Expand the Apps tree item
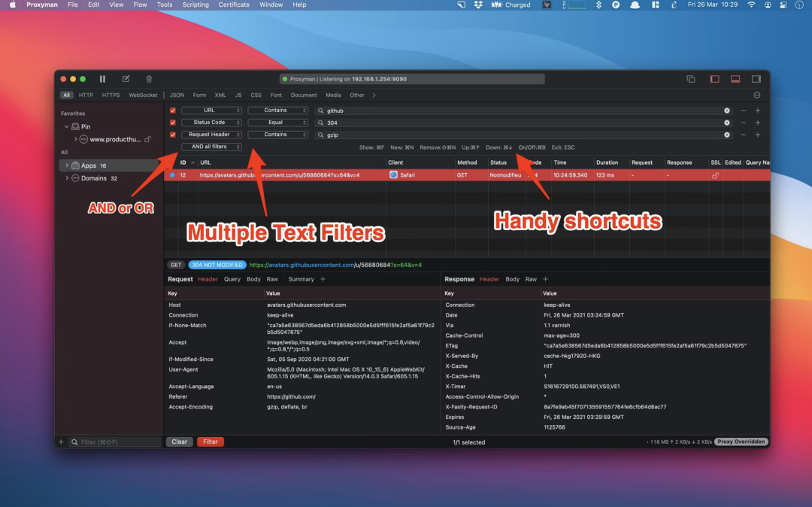 (x=67, y=165)
